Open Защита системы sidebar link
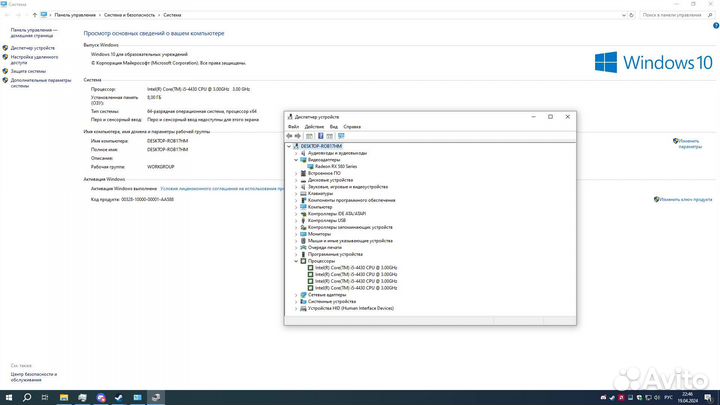The width and height of the screenshot is (720, 405). tap(28, 71)
